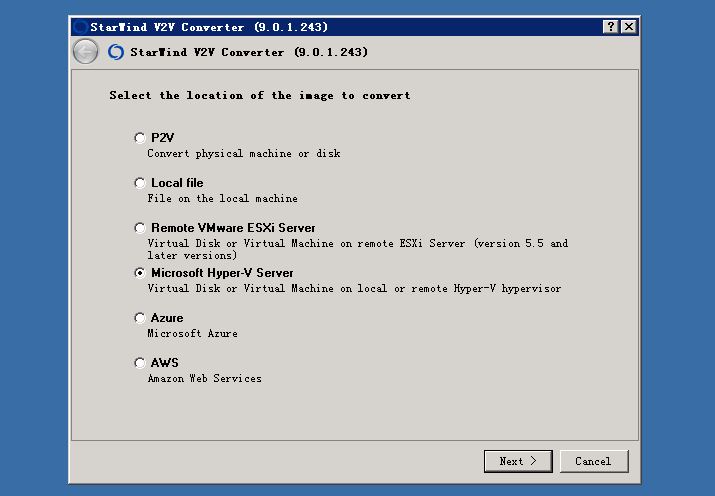The width and height of the screenshot is (715, 496).
Task: Click the StarWind icon in the title bar
Action: click(80, 27)
